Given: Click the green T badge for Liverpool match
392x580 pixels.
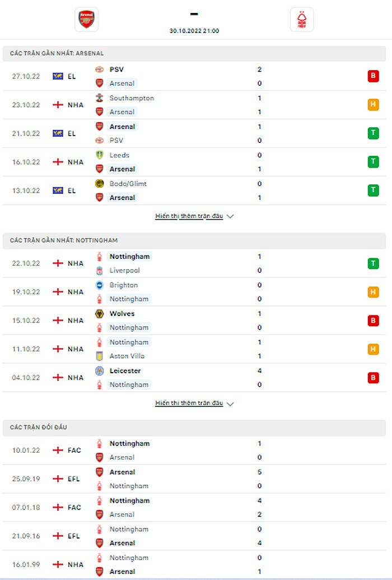Looking at the screenshot, I should [373, 263].
